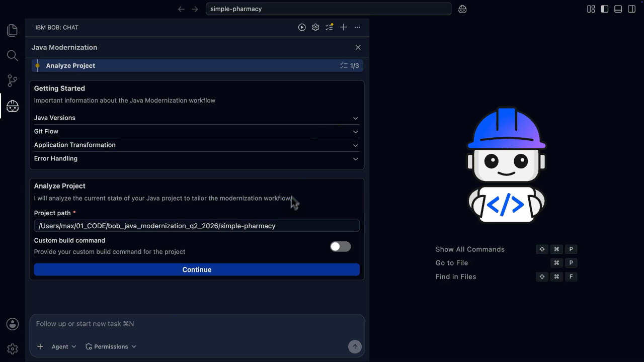The height and width of the screenshot is (362, 644).
Task: Expand the Application Transformation section
Action: pyautogui.click(x=196, y=145)
